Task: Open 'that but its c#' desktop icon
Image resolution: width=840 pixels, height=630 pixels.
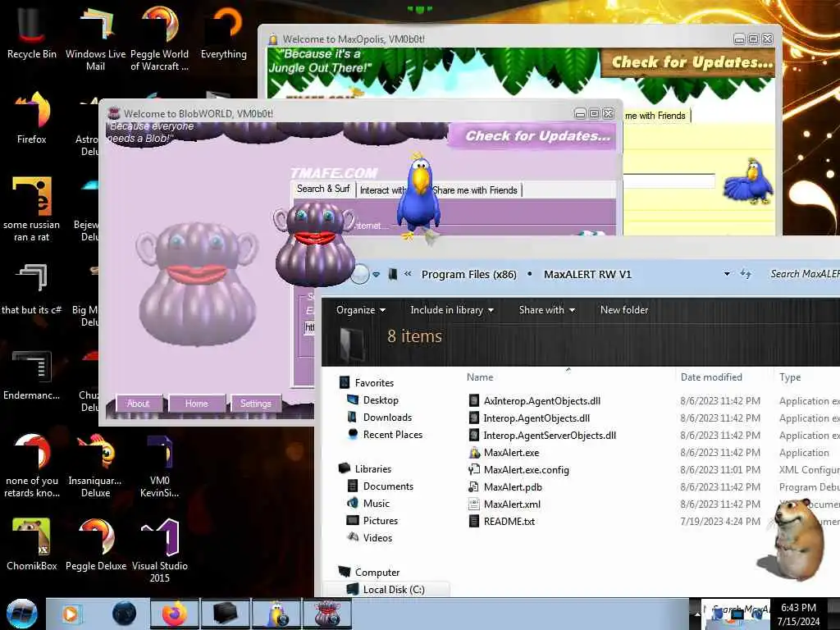Action: tap(32, 288)
